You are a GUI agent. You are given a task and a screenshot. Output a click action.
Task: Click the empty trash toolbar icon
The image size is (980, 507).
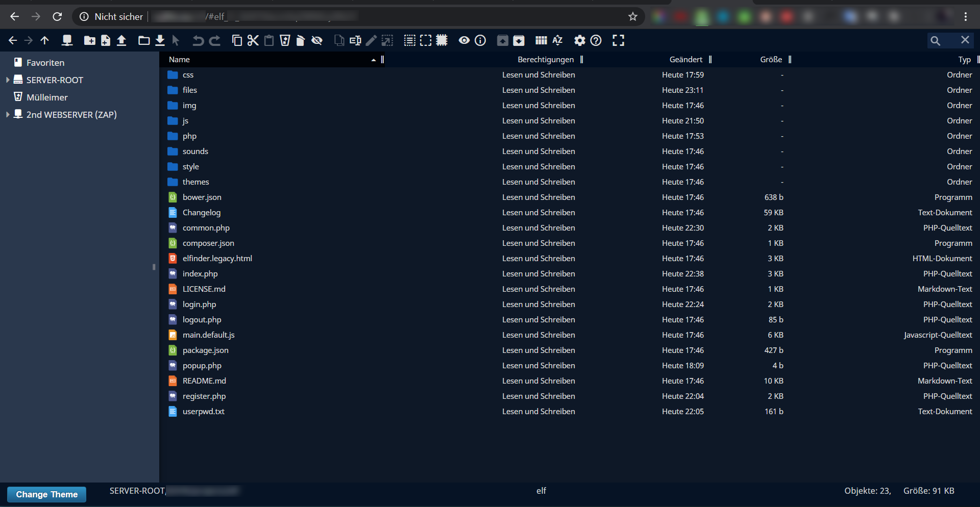pos(301,40)
